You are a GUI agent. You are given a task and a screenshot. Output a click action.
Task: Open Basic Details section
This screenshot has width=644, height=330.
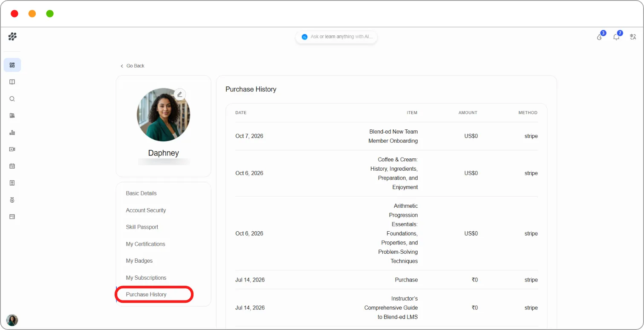pos(141,193)
